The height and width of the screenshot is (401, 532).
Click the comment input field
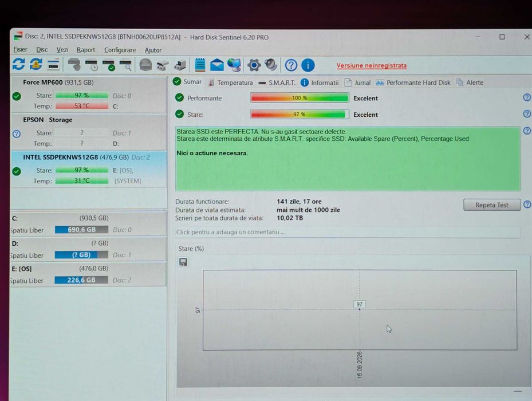coord(348,232)
